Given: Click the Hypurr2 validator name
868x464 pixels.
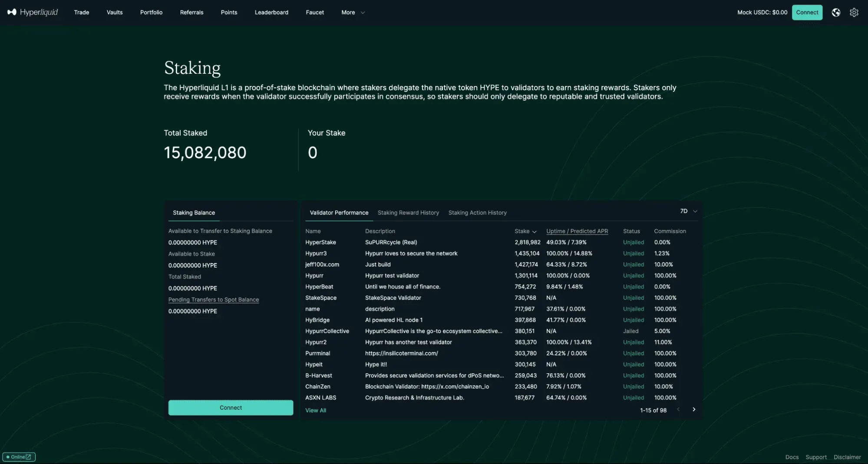Looking at the screenshot, I should (x=316, y=342).
